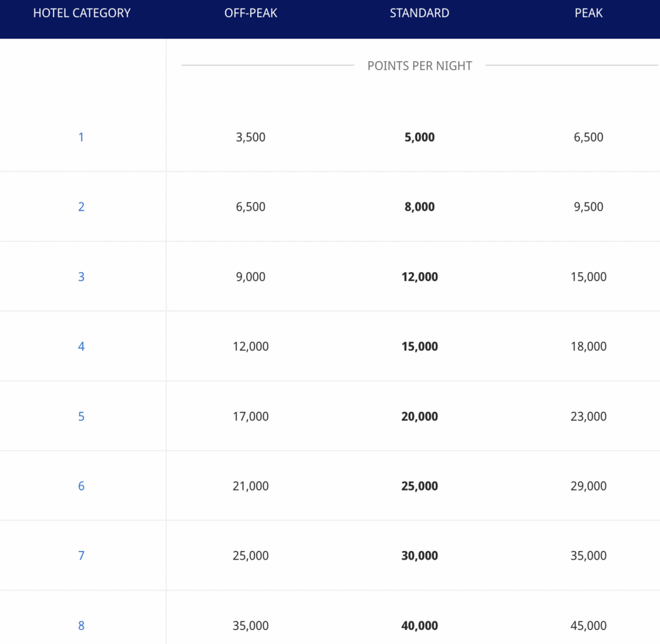Click the category 5 link
The height and width of the screenshot is (644, 660).
[81, 416]
